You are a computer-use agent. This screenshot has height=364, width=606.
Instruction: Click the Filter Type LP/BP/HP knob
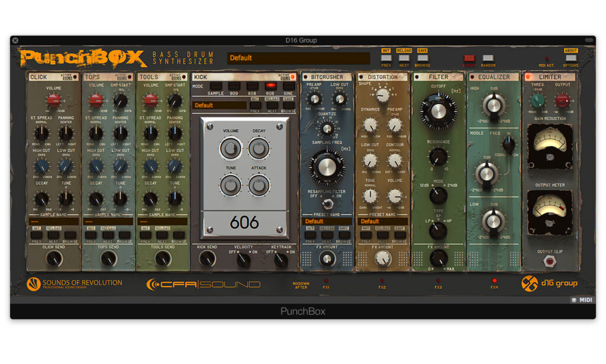click(x=439, y=231)
